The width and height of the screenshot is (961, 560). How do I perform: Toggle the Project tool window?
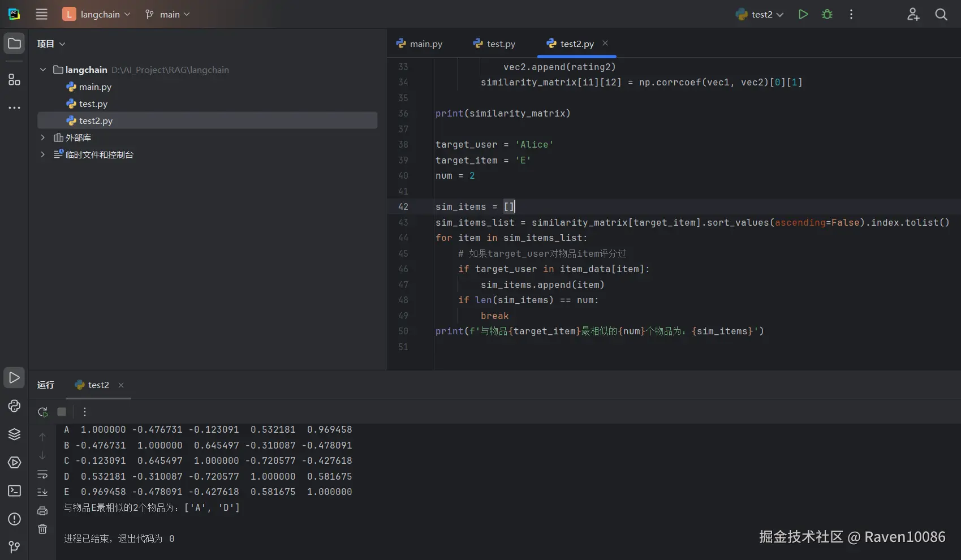point(14,44)
